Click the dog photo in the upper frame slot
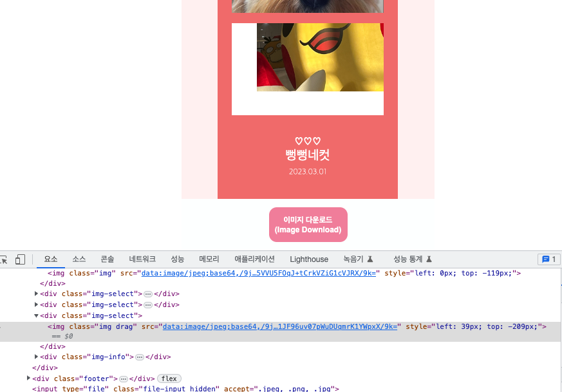 [308, 6]
